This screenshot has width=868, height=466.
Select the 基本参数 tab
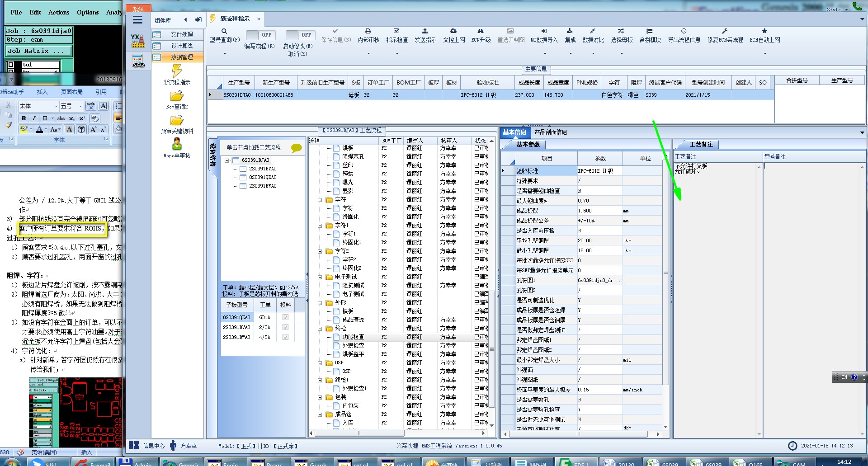click(x=528, y=144)
